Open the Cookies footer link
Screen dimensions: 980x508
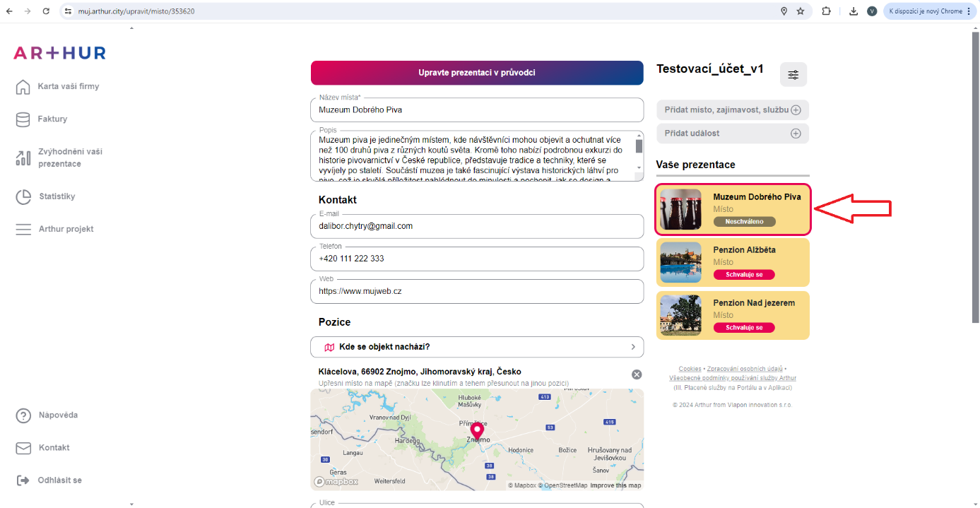click(x=690, y=369)
